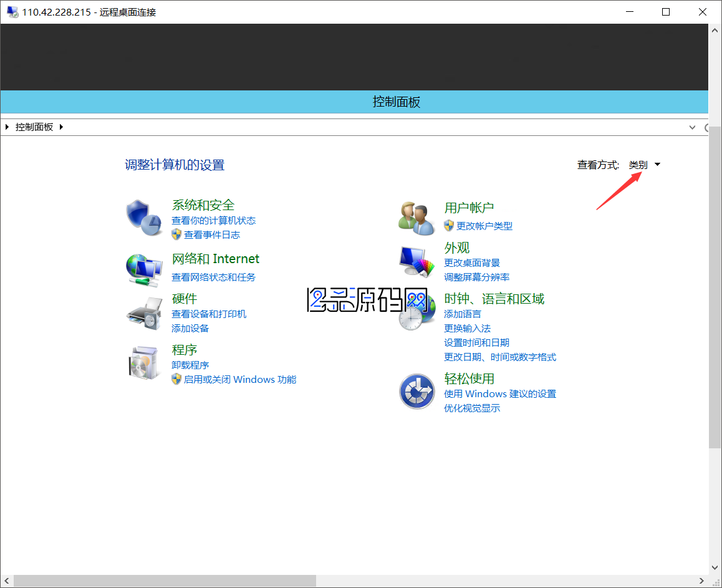Image resolution: width=722 pixels, height=588 pixels.
Task: Click the remote desktop connection title bar icon
Action: tap(12, 12)
